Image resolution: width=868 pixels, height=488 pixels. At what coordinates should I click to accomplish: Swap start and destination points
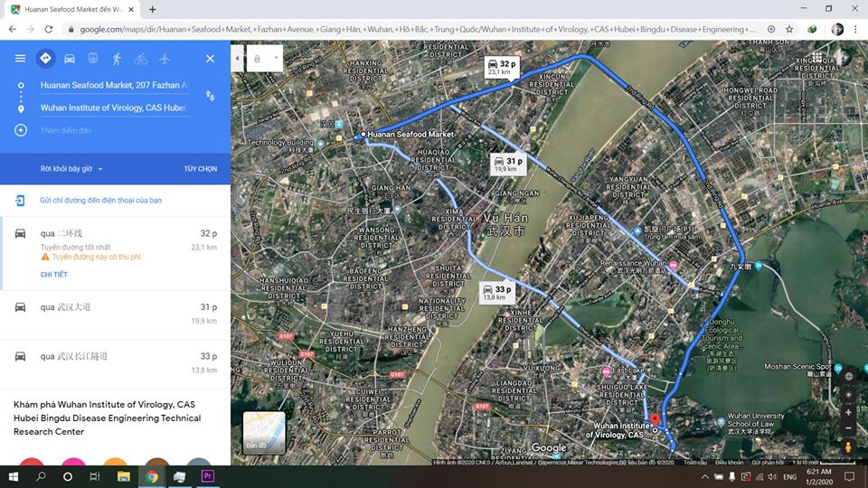click(210, 96)
